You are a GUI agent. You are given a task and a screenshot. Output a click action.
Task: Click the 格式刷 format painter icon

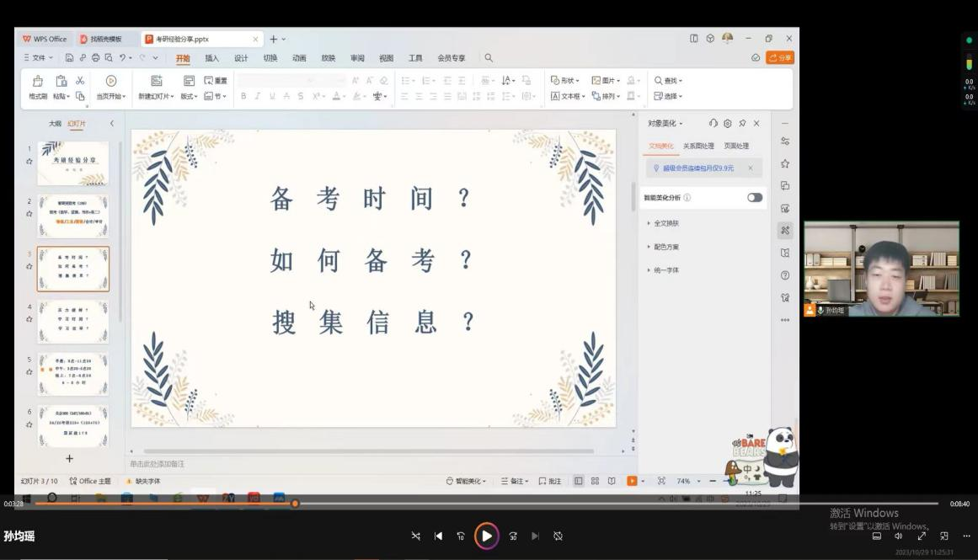click(x=38, y=81)
